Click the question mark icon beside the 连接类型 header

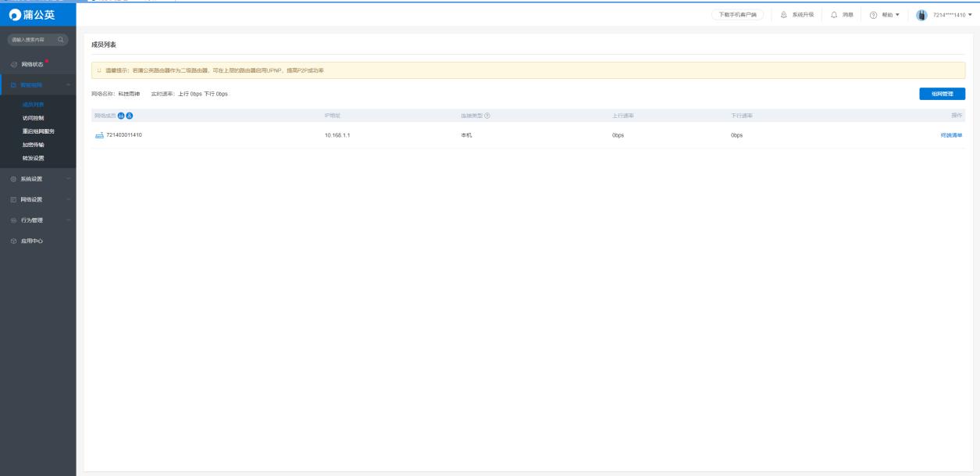click(487, 116)
